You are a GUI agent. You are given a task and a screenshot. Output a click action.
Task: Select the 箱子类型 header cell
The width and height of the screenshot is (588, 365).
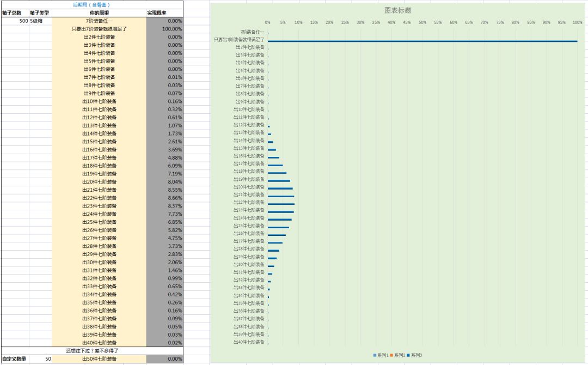pyautogui.click(x=40, y=13)
